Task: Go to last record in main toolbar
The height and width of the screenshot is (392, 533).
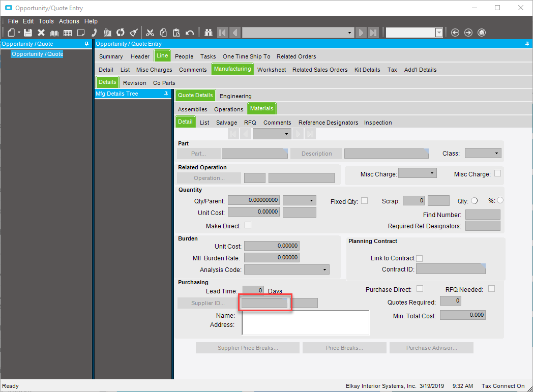Action: (x=373, y=33)
